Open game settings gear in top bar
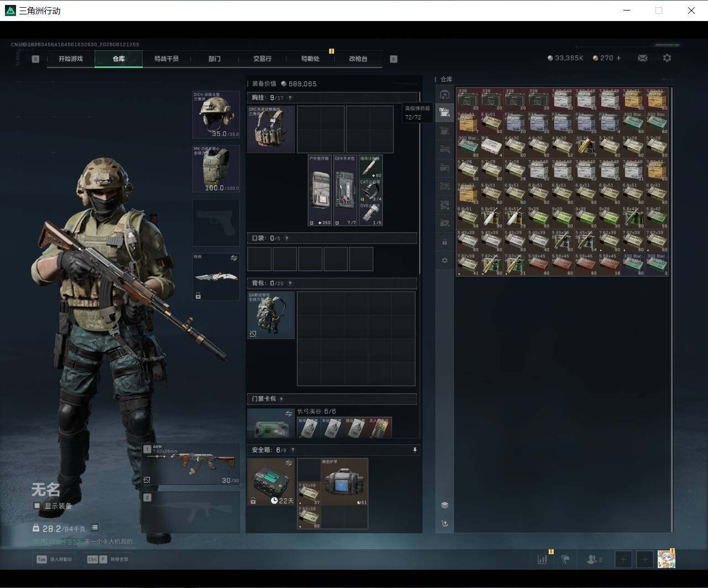This screenshot has height=588, width=708. click(x=667, y=58)
